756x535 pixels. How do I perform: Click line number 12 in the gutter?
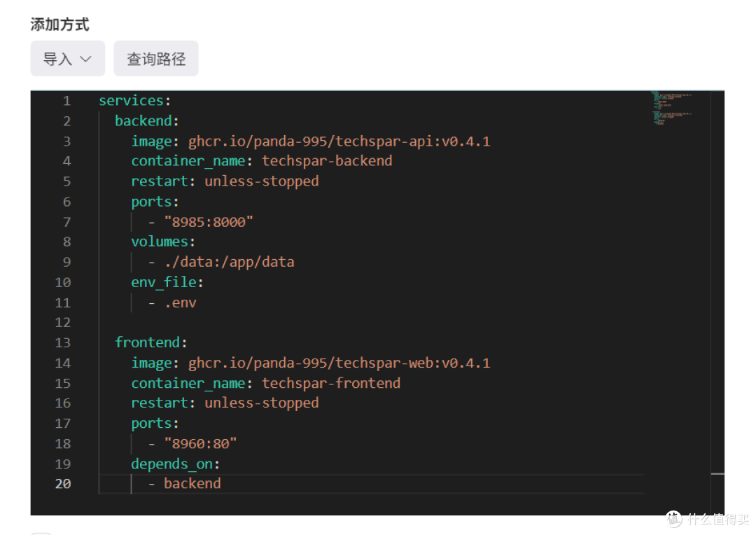(x=63, y=322)
